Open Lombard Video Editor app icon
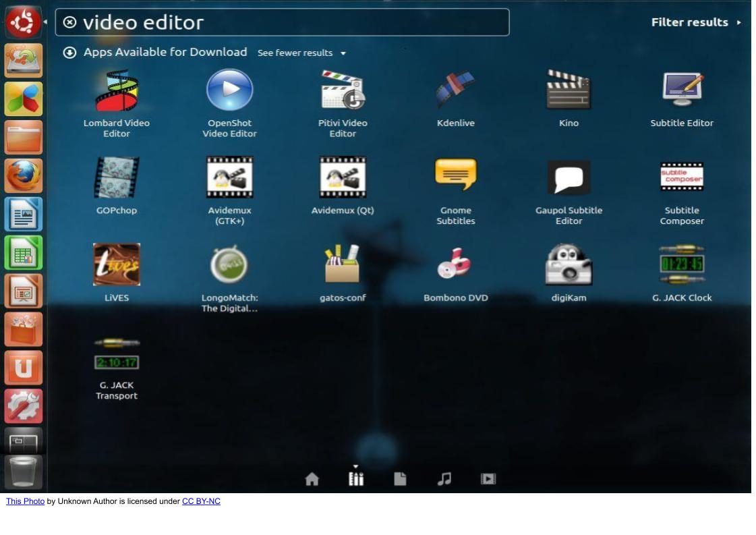756x535 pixels. coord(116,90)
